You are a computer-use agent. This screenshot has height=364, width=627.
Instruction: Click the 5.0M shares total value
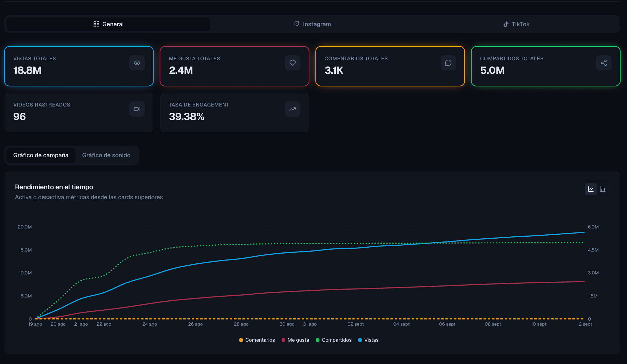[x=492, y=70]
